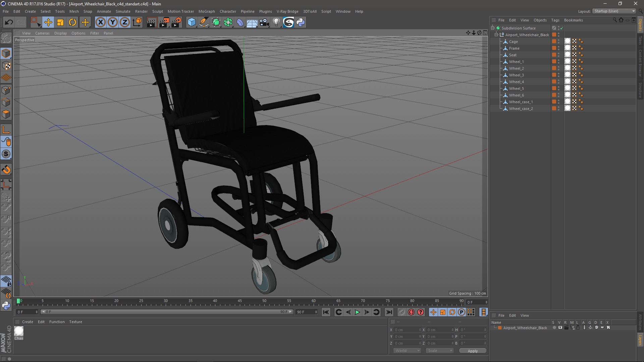This screenshot has width=644, height=362.
Task: Click the Record Active Objects button
Action: tap(401, 312)
